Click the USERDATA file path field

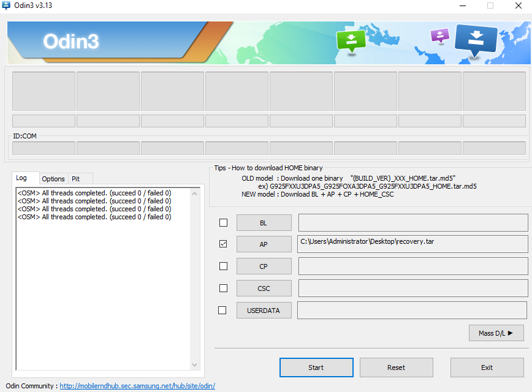tap(412, 310)
